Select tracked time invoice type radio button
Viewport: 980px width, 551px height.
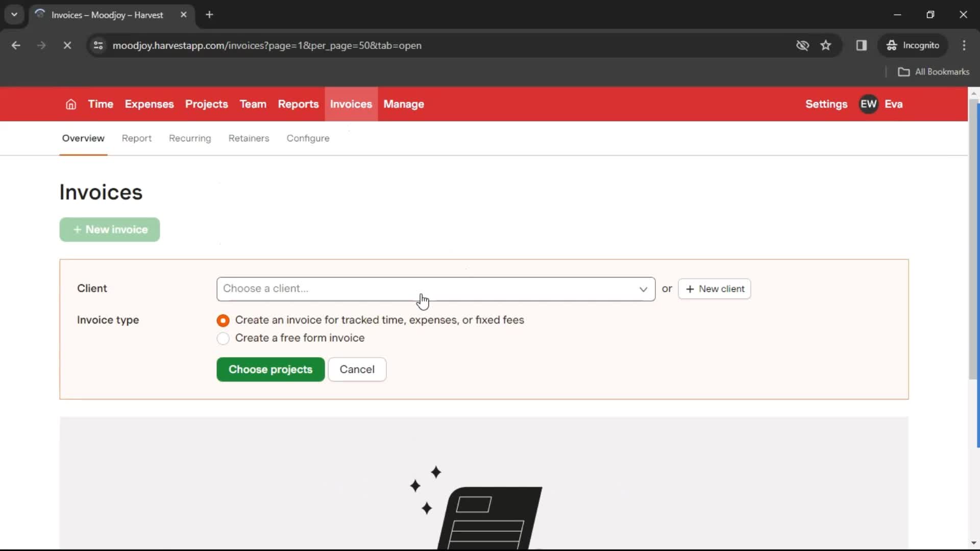coord(223,319)
